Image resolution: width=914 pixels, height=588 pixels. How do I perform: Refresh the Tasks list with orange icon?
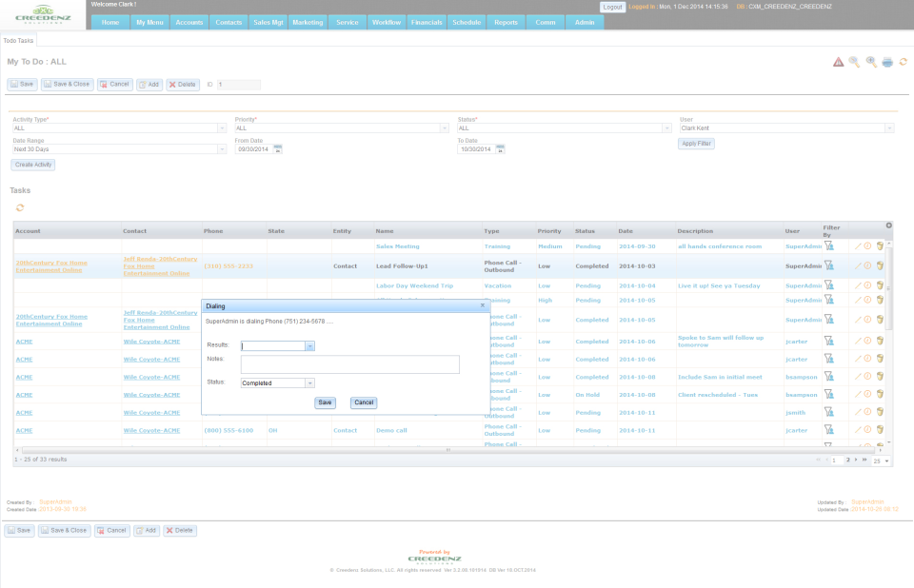20,207
